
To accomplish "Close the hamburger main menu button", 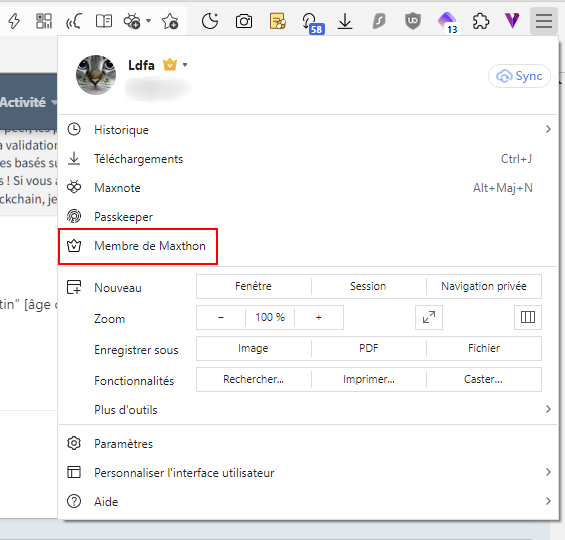I will click(x=544, y=21).
